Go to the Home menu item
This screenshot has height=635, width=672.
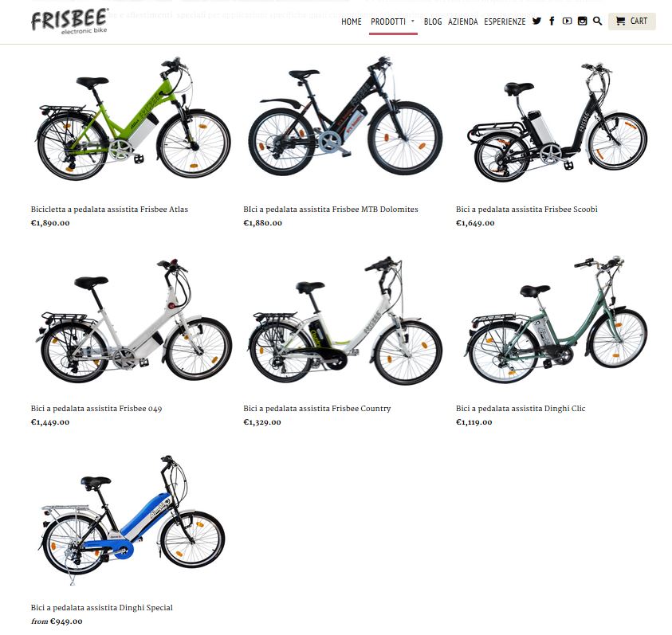352,22
